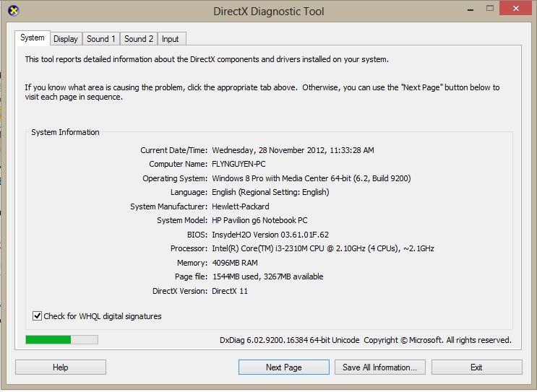Image resolution: width=537 pixels, height=392 pixels.
Task: Click Save All Information button
Action: [380, 367]
